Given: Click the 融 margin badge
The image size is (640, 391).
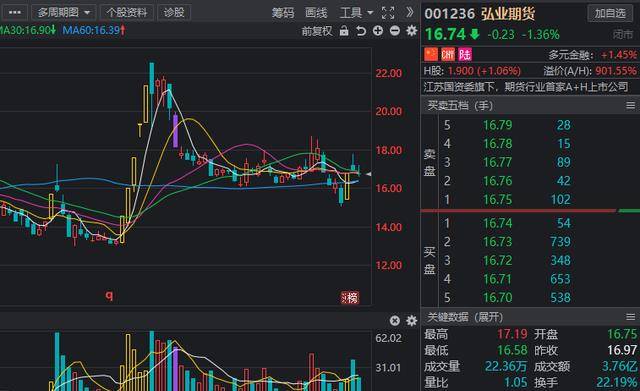Looking at the screenshot, I should (448, 54).
